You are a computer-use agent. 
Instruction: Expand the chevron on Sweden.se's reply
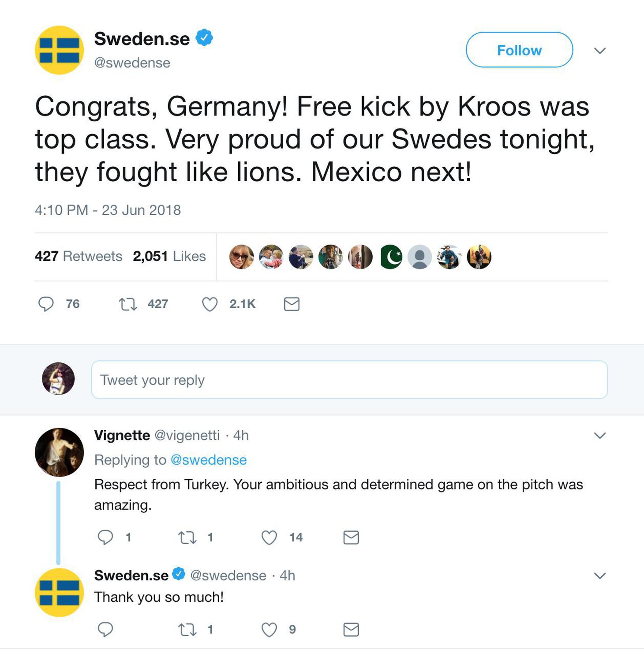pos(600,576)
